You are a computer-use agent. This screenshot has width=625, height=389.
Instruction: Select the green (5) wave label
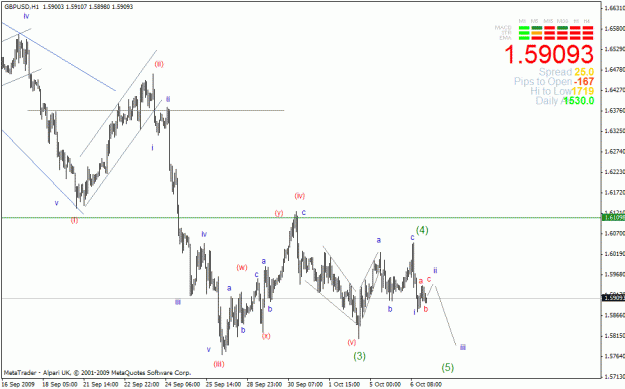(448, 367)
